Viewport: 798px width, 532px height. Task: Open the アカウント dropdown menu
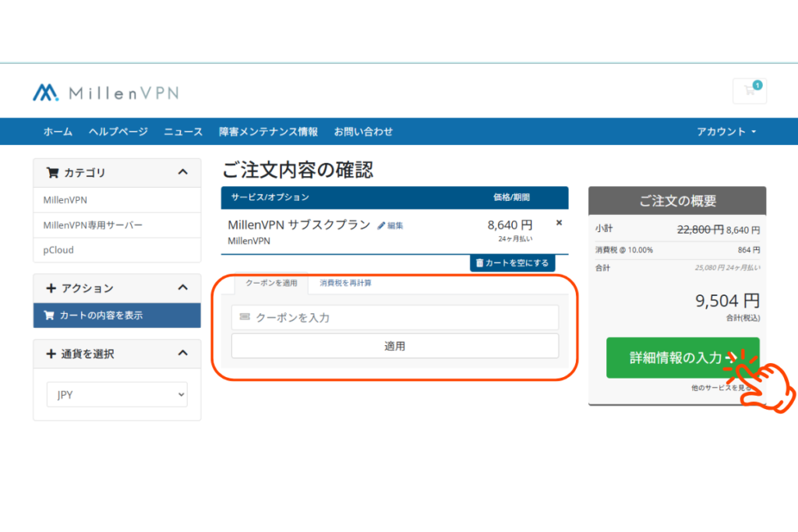(726, 132)
